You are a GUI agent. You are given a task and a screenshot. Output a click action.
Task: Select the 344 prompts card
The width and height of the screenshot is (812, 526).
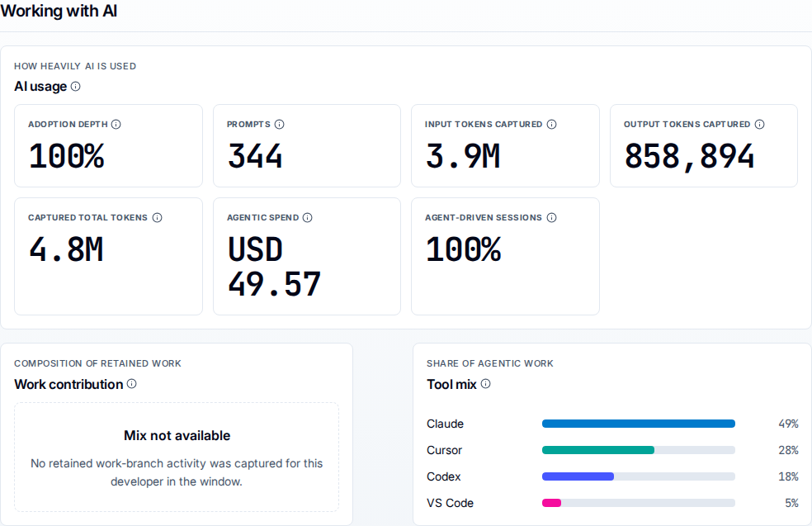307,145
